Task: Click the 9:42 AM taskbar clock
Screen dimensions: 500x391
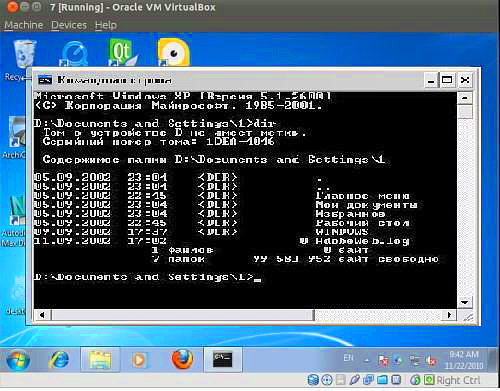Action: click(464, 360)
